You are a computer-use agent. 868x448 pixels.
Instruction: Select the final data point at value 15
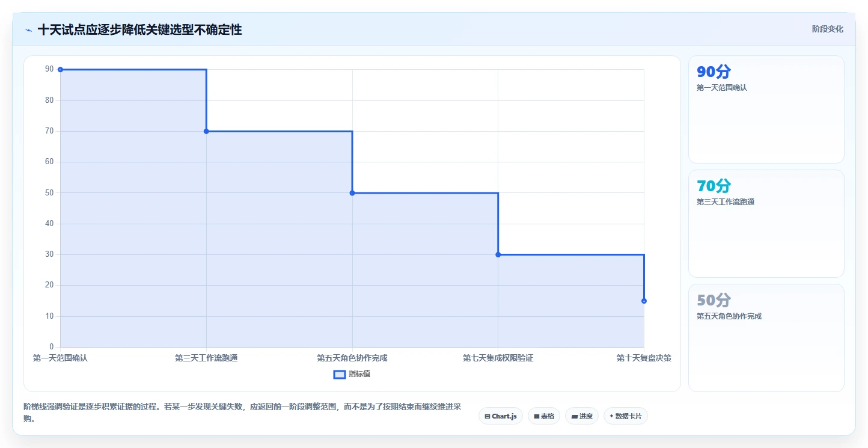[x=644, y=301]
